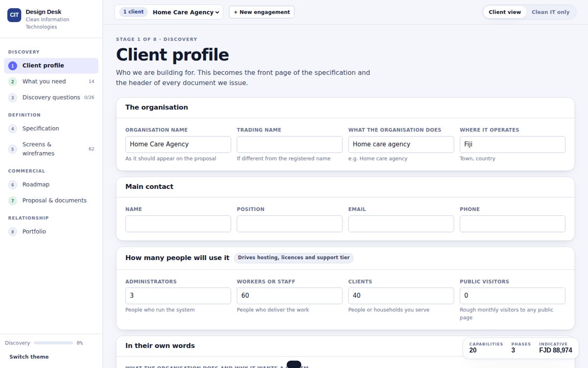This screenshot has height=368, width=588.
Task: Focus the Clients count field
Action: pos(401,296)
